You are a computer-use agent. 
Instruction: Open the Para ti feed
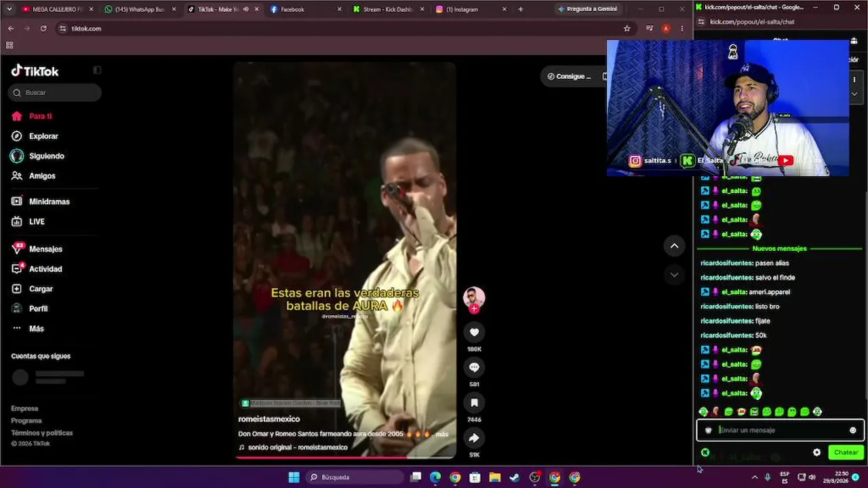click(41, 116)
